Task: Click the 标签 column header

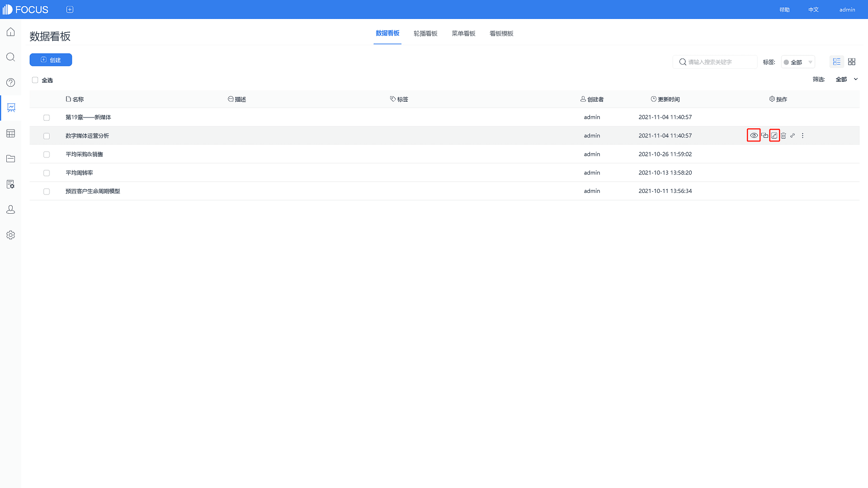Action: click(399, 99)
